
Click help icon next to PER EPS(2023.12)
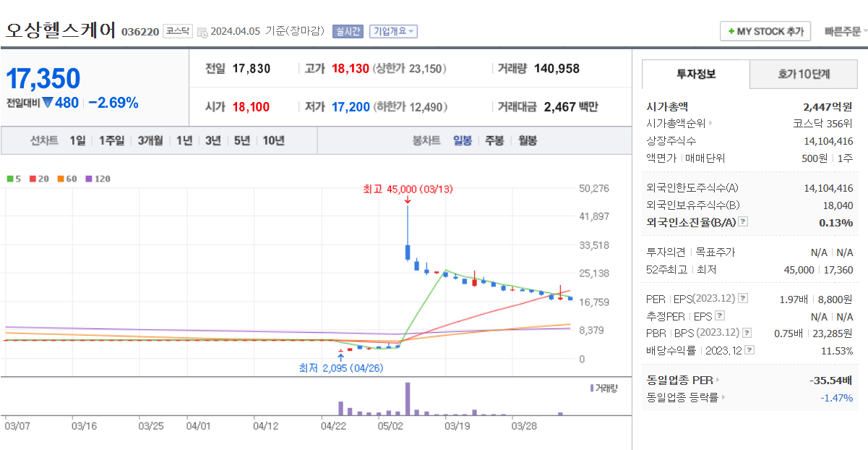[743, 298]
